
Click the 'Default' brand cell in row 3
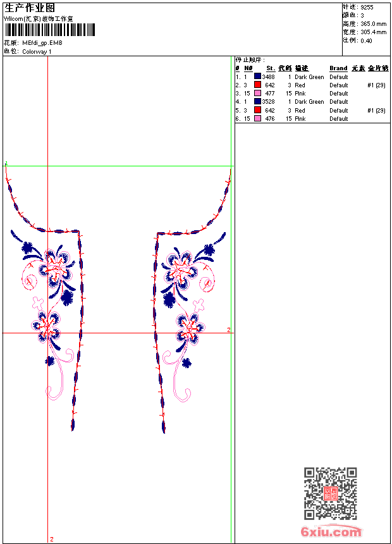pos(339,94)
